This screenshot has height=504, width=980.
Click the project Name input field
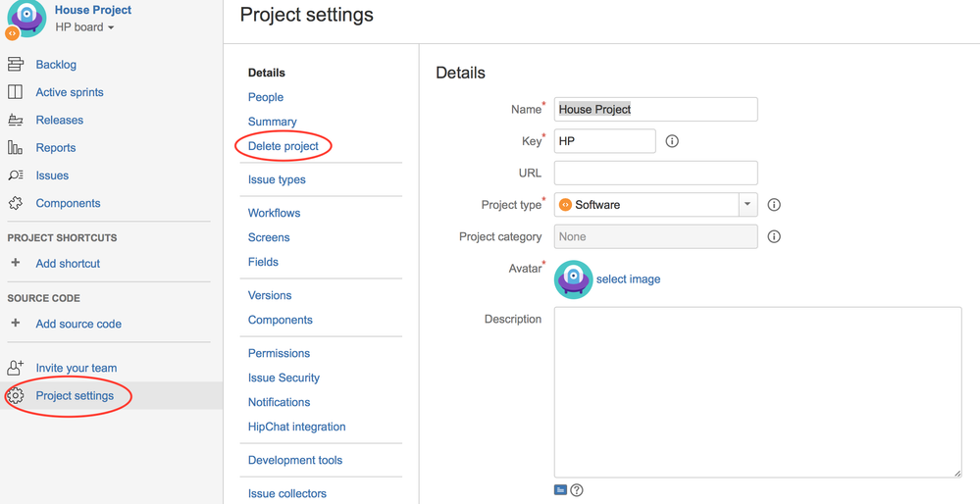(x=655, y=109)
